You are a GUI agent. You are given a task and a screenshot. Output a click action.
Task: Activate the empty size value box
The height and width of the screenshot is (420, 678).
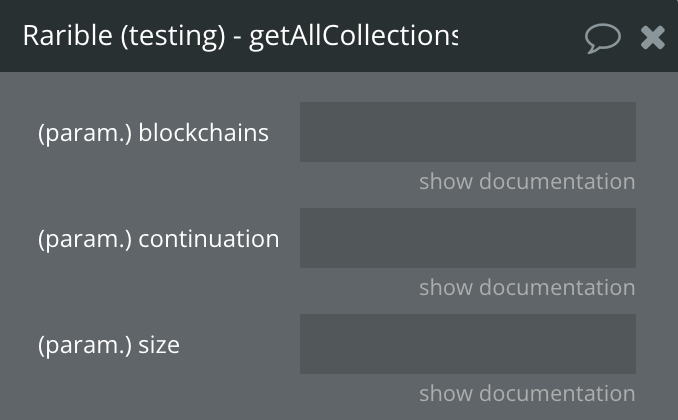point(468,344)
